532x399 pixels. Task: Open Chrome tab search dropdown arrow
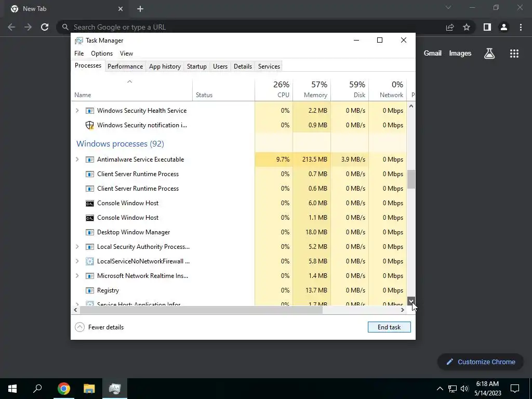point(448,7)
